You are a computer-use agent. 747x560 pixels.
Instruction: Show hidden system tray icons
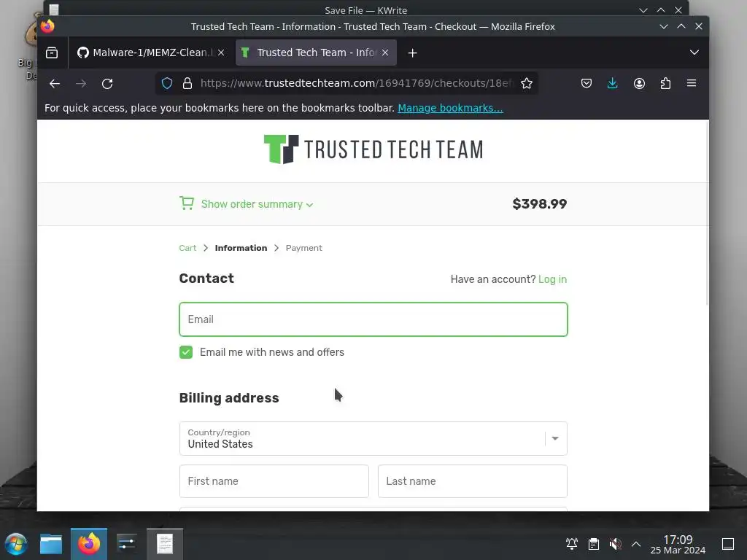click(x=636, y=544)
